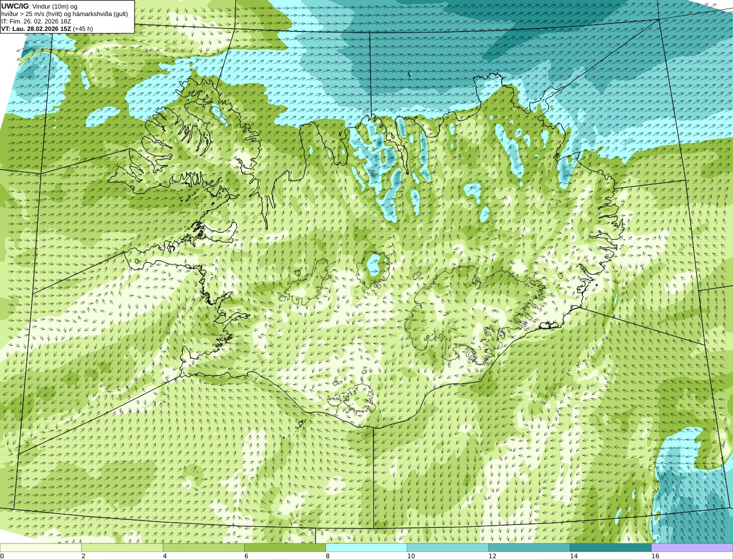This screenshot has height=560, width=733.
Task: Click the '(+45 h)' forecast offset text
Action: click(x=83, y=29)
